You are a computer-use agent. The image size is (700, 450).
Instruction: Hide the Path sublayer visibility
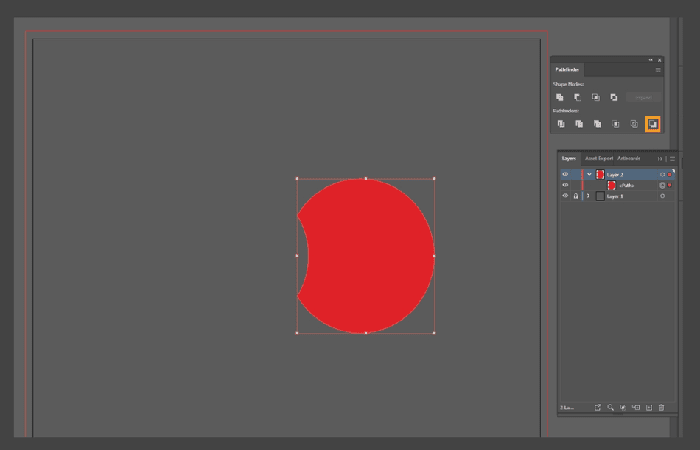coord(565,185)
